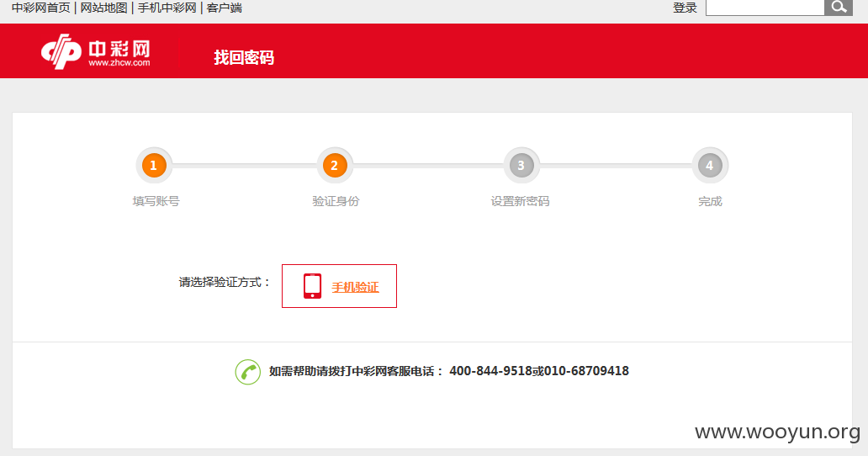
Task: Click the 设置新密码 step label
Action: coord(521,201)
